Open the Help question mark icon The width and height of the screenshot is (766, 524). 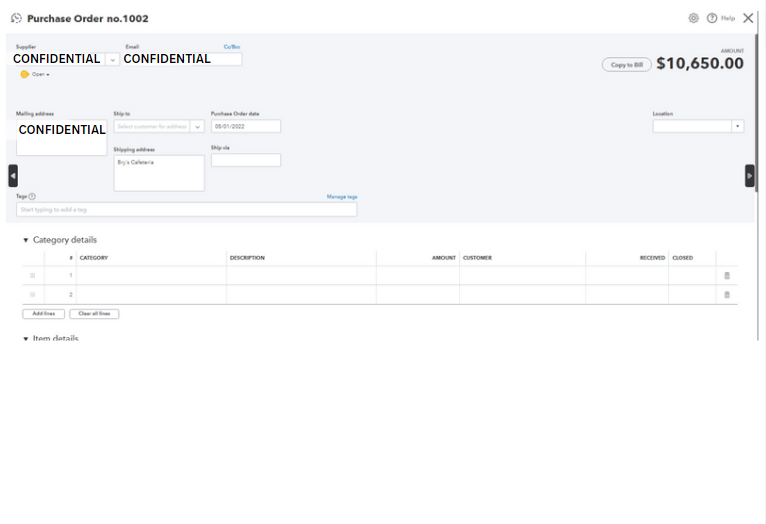click(x=712, y=18)
